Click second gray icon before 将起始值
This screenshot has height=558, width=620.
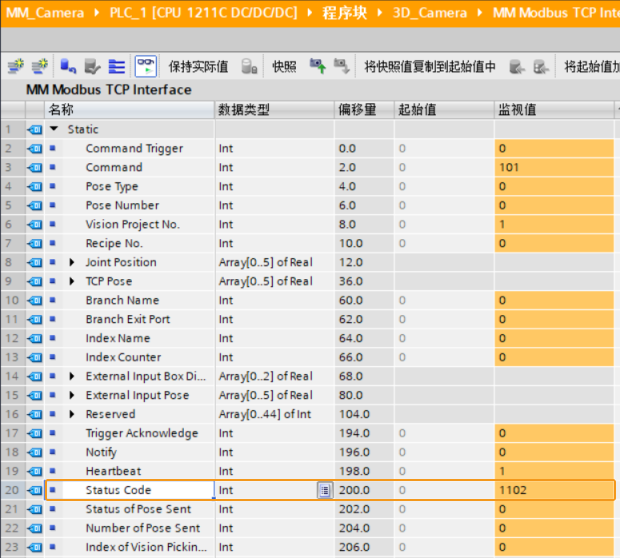point(541,66)
